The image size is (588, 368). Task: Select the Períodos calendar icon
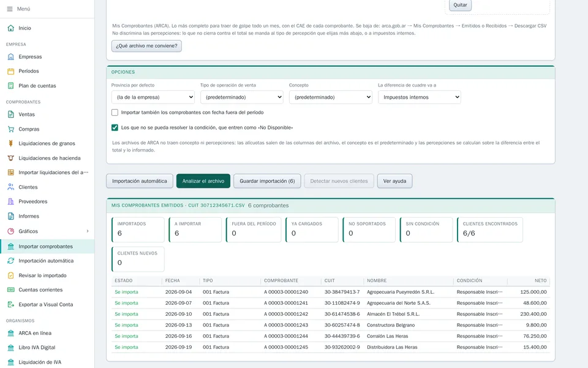(x=11, y=71)
